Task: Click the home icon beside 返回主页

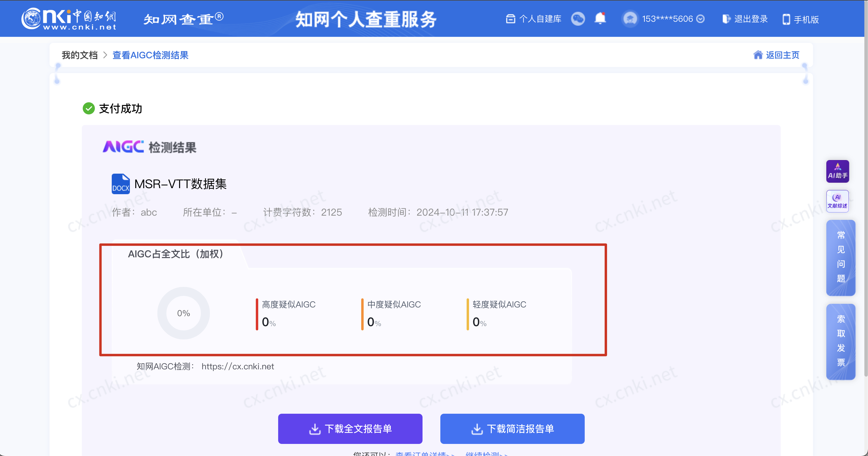Action: pyautogui.click(x=758, y=55)
